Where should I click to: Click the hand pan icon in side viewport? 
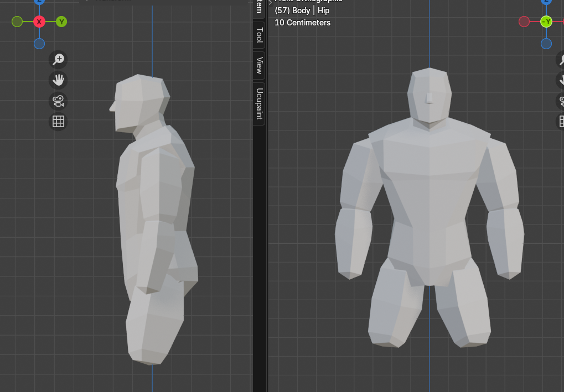pos(58,80)
